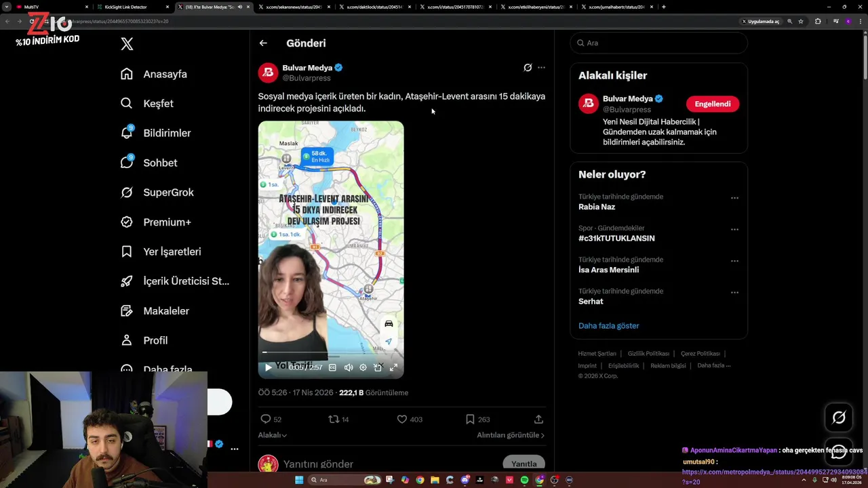Open the browser extensions puzzle icon
The width and height of the screenshot is (868, 488).
tap(818, 21)
